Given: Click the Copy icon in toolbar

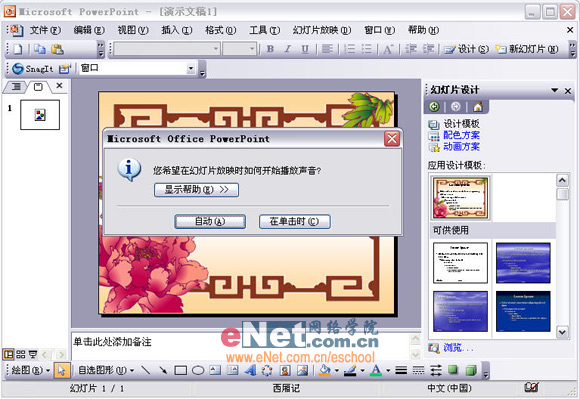Looking at the screenshot, I should pyautogui.click(x=40, y=49).
